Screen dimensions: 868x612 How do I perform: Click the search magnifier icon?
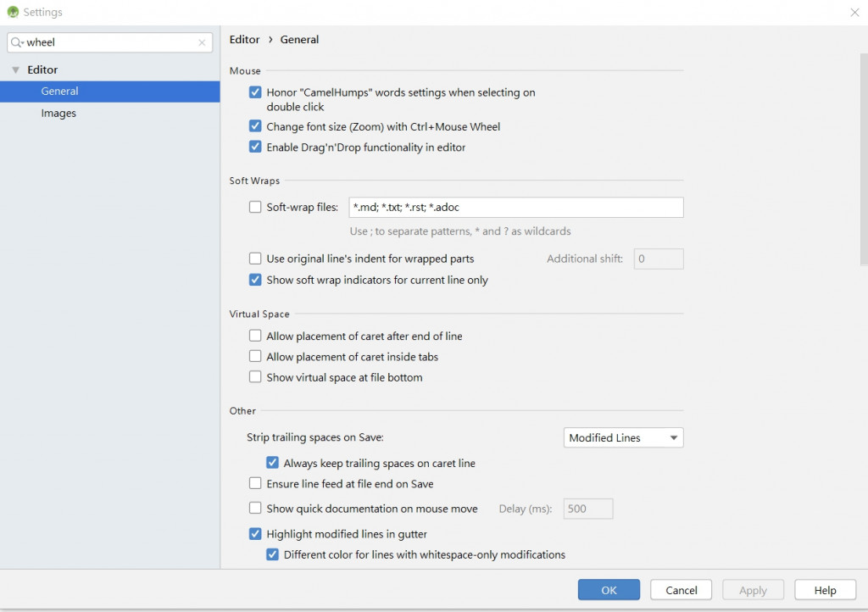[x=16, y=42]
